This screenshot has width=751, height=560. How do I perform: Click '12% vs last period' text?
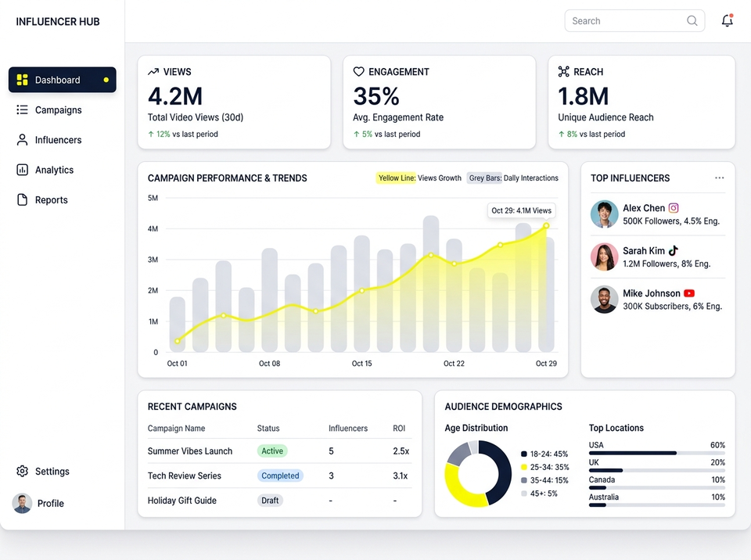(187, 134)
